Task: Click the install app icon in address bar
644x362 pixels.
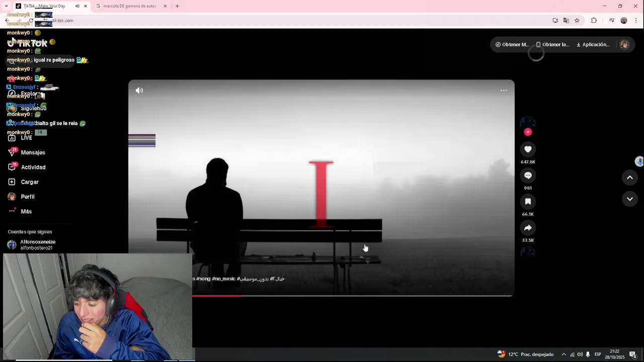Action: [555, 21]
